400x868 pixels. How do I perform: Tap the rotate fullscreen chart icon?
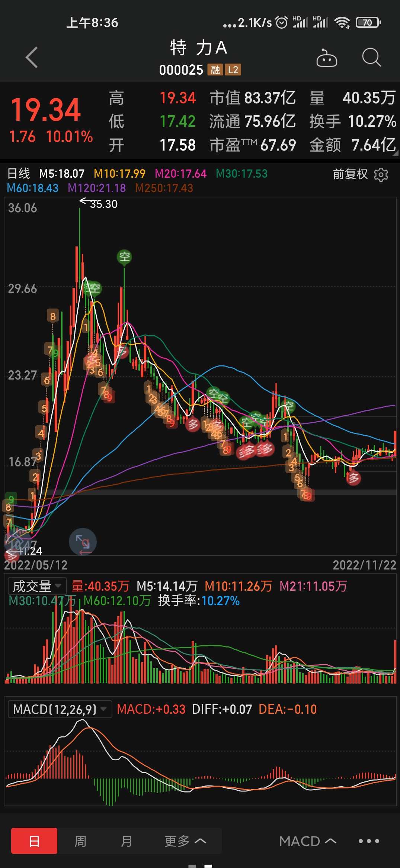[x=83, y=542]
